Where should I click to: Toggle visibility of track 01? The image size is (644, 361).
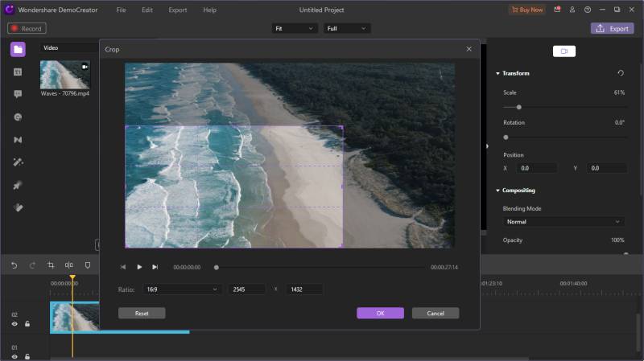click(14, 356)
